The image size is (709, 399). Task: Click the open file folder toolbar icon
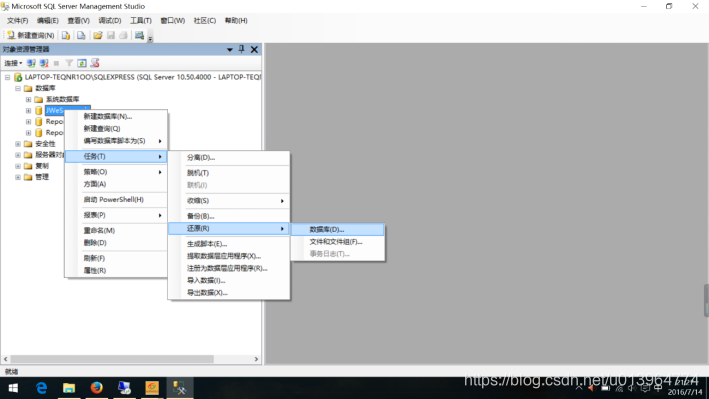pyautogui.click(x=98, y=35)
